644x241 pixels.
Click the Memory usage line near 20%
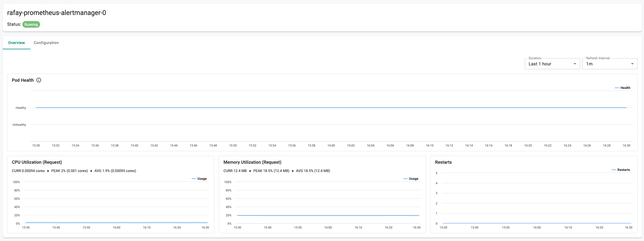pos(328,216)
